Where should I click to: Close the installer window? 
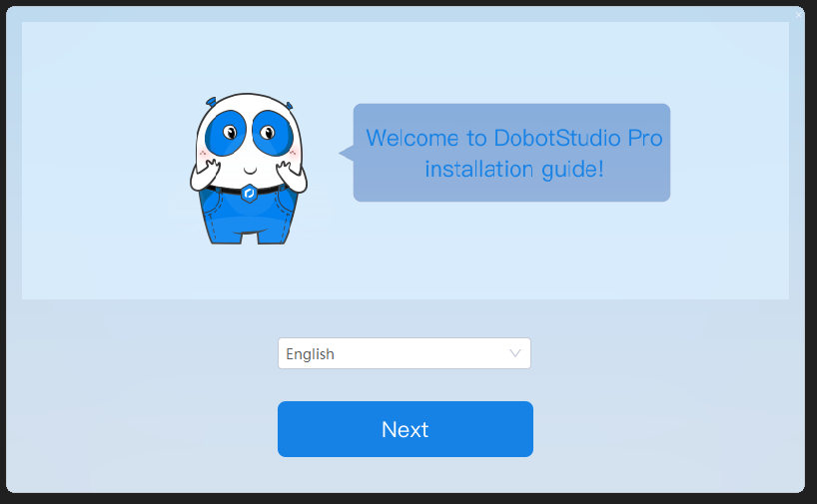(x=798, y=15)
